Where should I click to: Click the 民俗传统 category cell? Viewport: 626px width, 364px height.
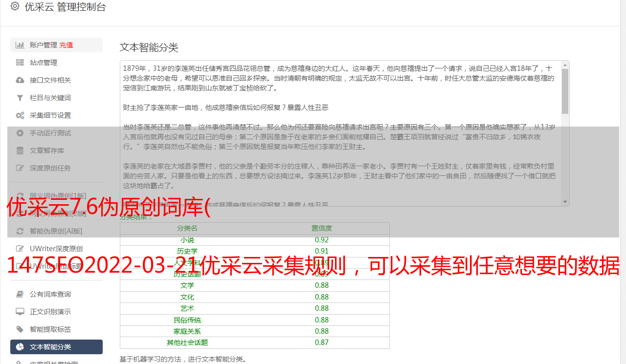tap(187, 320)
